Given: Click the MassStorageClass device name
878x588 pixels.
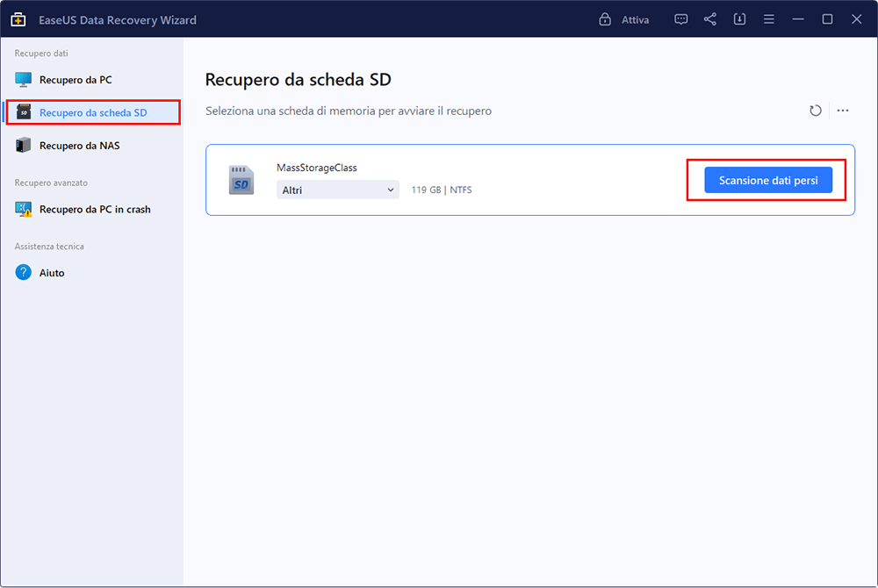Looking at the screenshot, I should point(316,168).
